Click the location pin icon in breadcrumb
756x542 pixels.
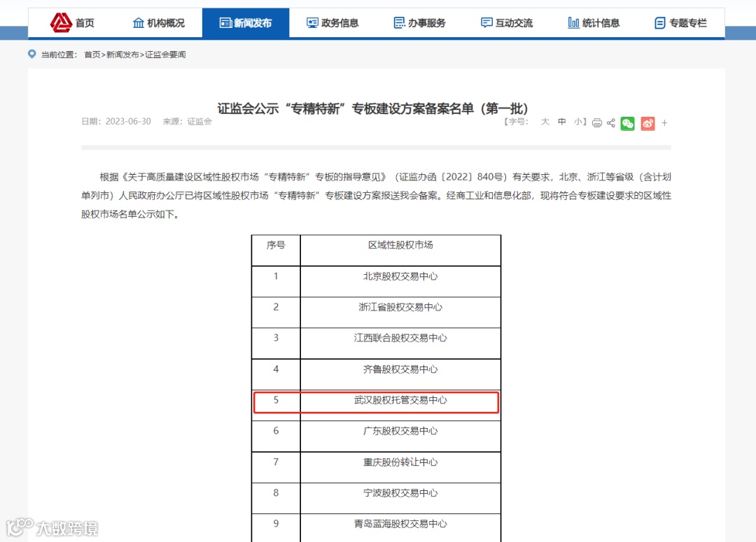click(x=31, y=54)
